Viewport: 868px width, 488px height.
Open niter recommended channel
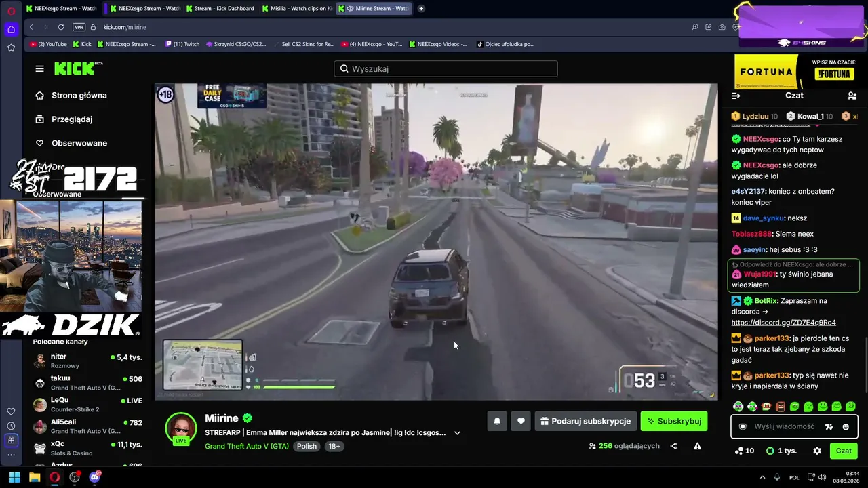point(87,361)
